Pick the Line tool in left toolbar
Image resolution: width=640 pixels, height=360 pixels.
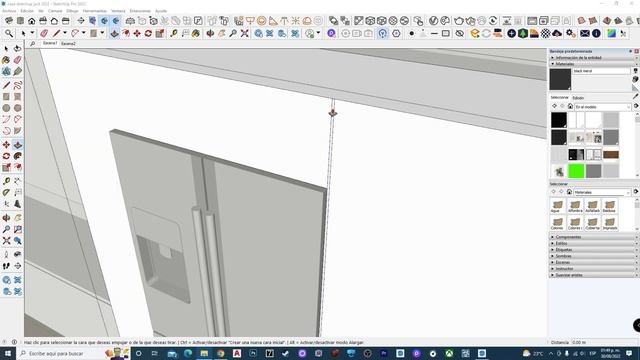coord(6,85)
